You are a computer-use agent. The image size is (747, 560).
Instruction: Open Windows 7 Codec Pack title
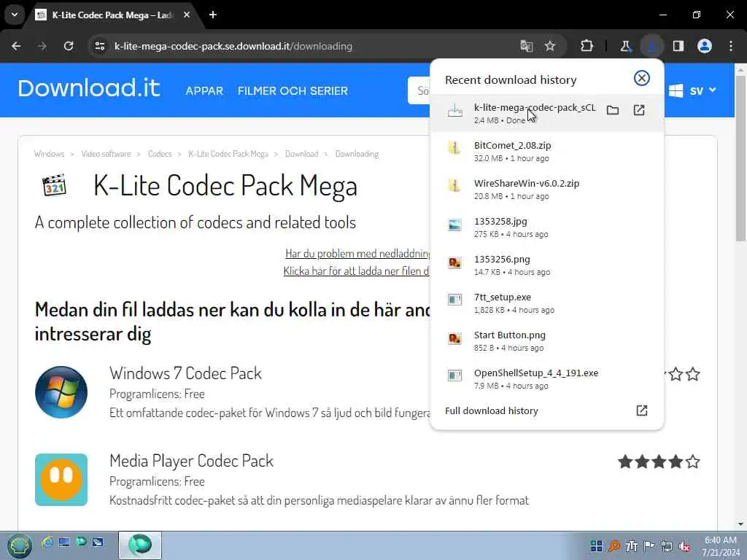[x=185, y=373]
